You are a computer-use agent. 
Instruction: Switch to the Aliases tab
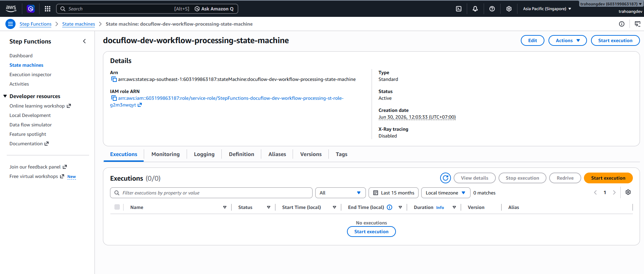point(277,154)
